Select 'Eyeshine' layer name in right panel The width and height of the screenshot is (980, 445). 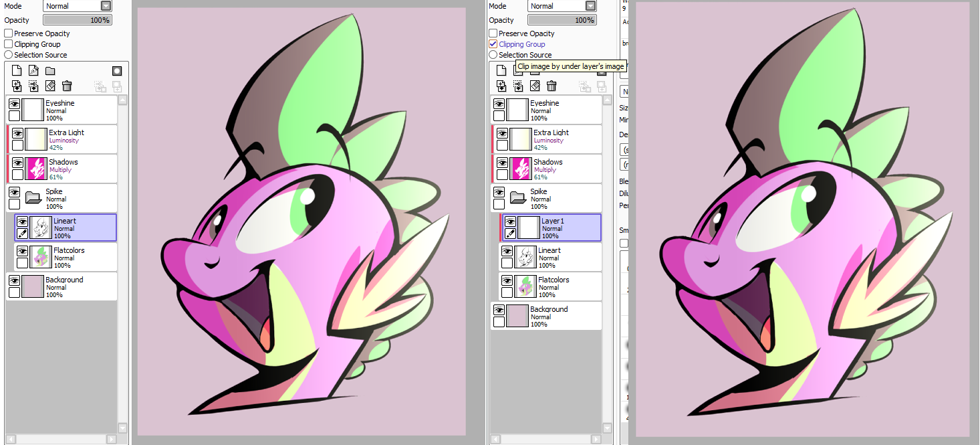click(x=545, y=103)
